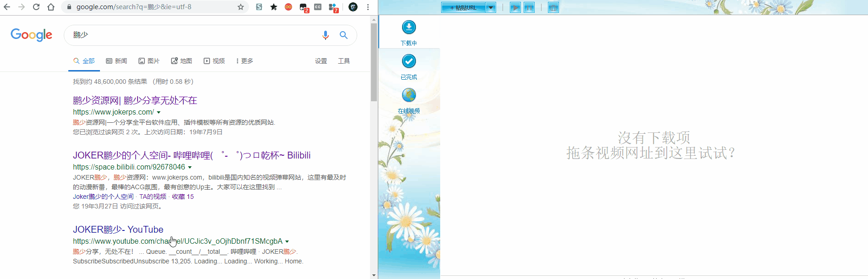
Task: Click the browser page scrollbar thumb
Action: coord(374,62)
